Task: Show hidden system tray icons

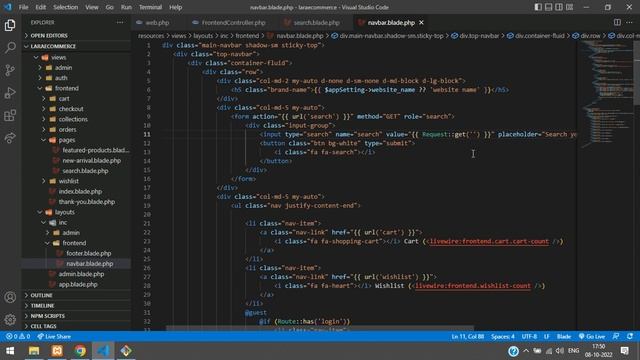Action: click(x=526, y=351)
